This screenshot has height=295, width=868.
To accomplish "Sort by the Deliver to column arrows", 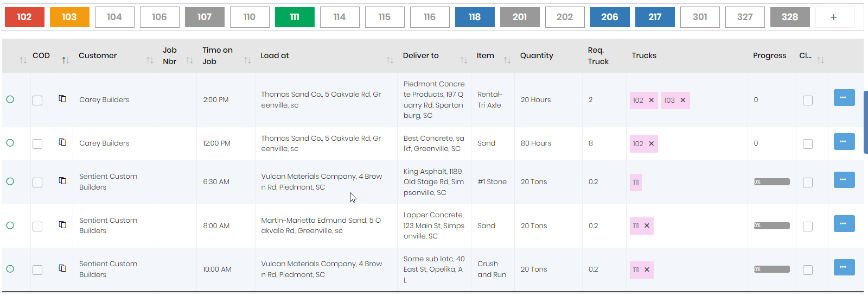I will coord(464,60).
